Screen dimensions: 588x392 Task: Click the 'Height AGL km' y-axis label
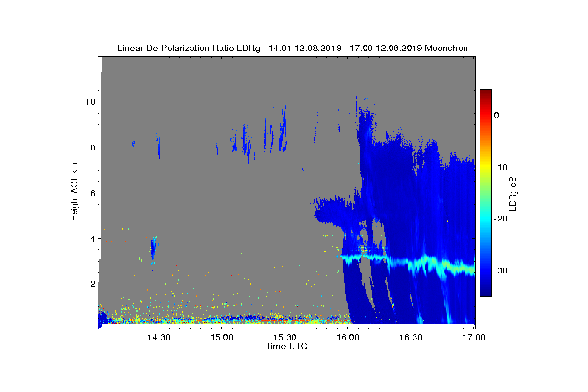coord(74,191)
